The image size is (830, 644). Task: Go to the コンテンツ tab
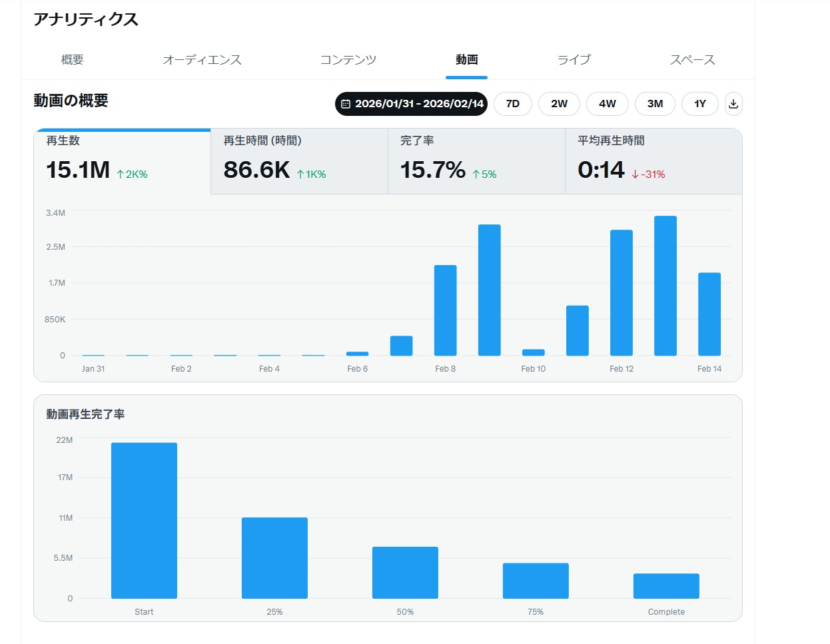click(348, 60)
